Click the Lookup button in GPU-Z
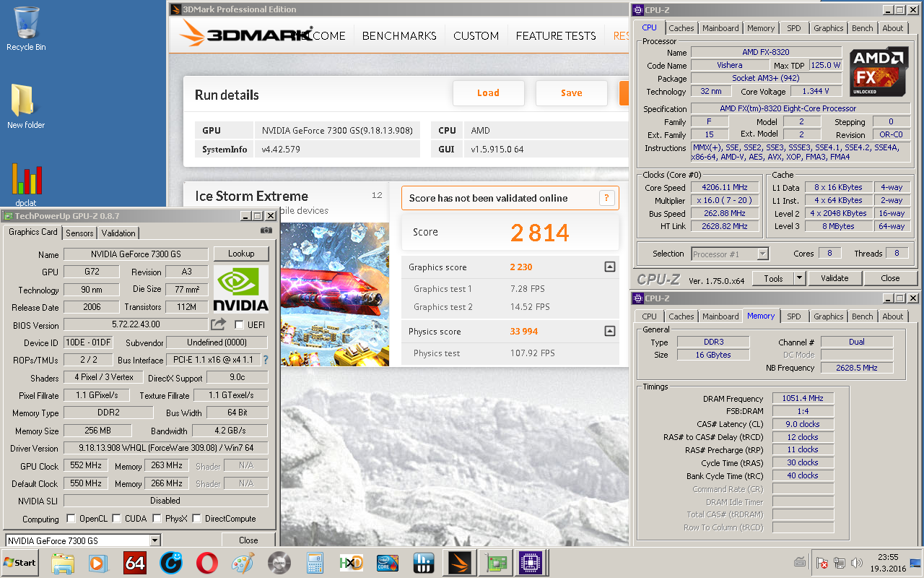Image resolution: width=924 pixels, height=578 pixels. pyautogui.click(x=241, y=254)
